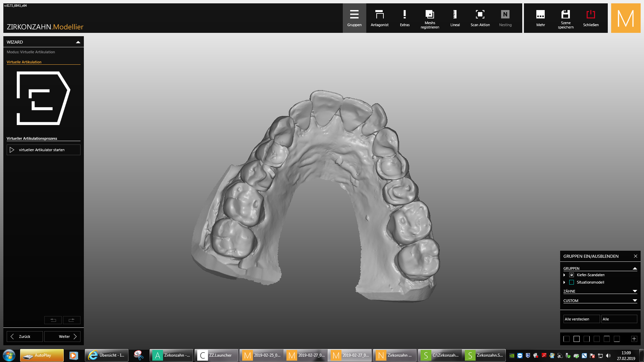Select the first view preset box
The image size is (644, 362).
(x=567, y=339)
